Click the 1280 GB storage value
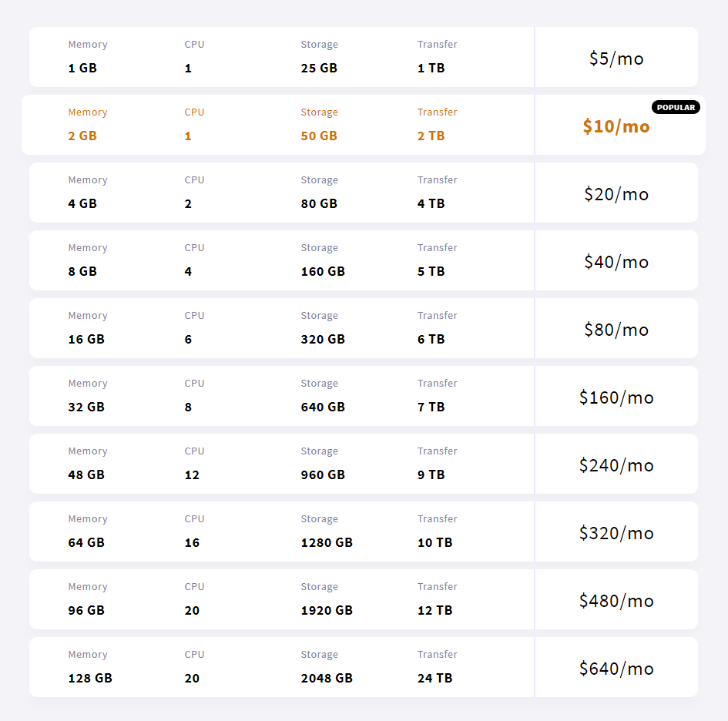This screenshot has width=728, height=721. [327, 543]
